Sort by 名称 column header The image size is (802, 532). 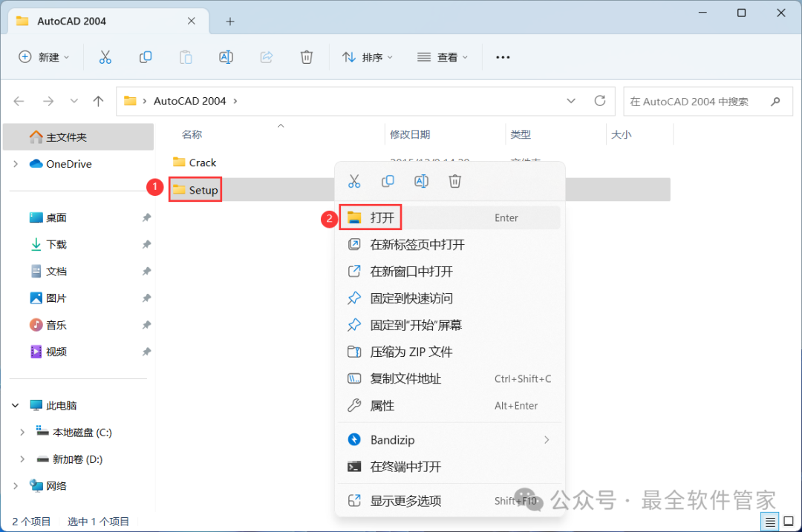pos(192,134)
